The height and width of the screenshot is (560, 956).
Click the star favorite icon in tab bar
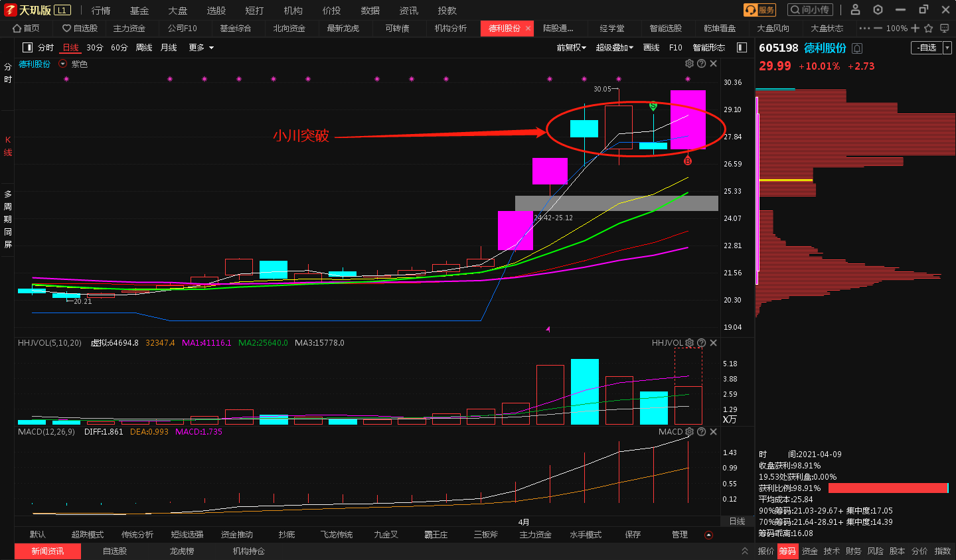point(928,29)
